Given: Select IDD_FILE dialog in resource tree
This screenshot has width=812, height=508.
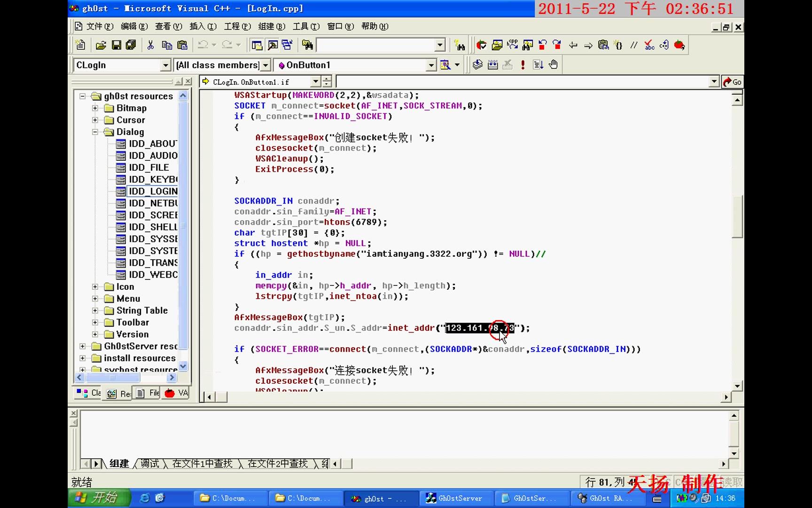Looking at the screenshot, I should coord(148,167).
